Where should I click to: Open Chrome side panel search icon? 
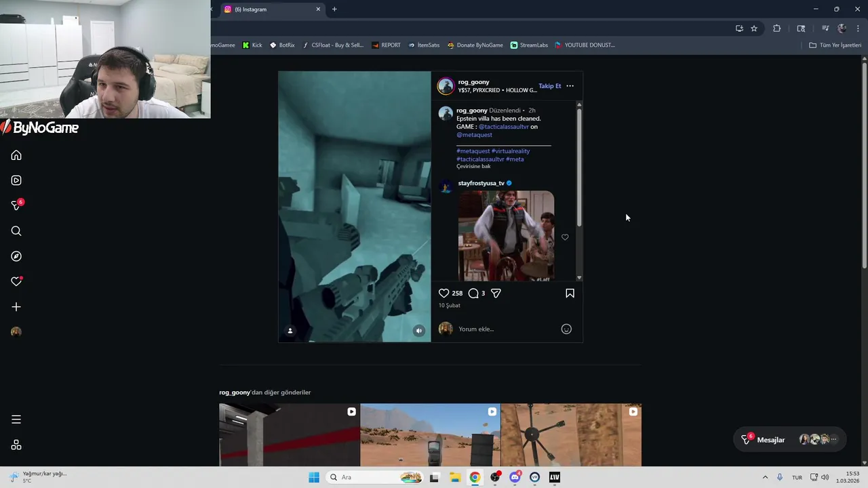point(801,28)
